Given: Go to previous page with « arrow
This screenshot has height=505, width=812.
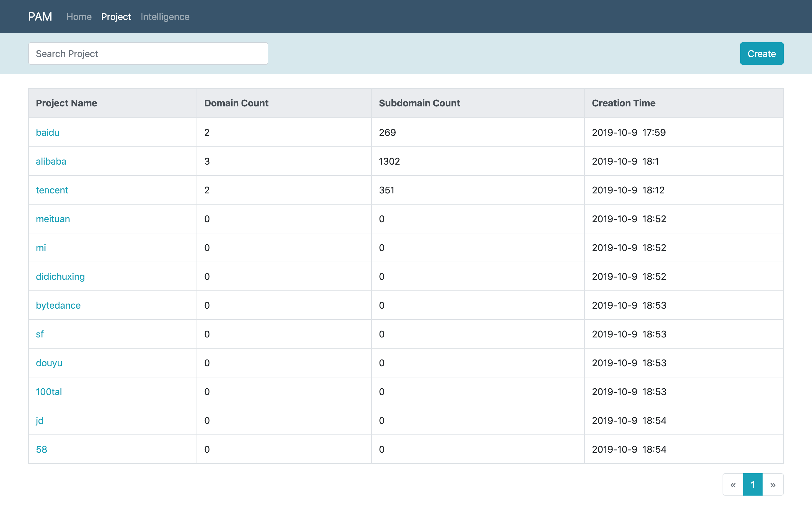Looking at the screenshot, I should pyautogui.click(x=733, y=484).
